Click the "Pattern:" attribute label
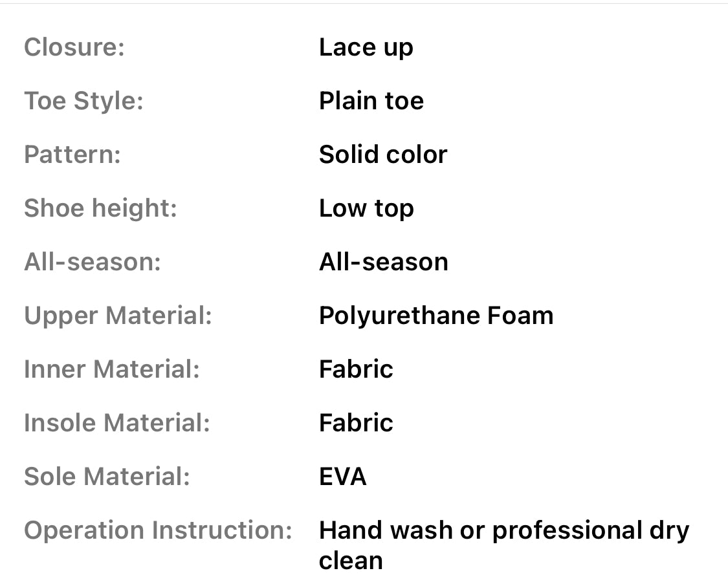728x584 pixels. click(x=72, y=155)
